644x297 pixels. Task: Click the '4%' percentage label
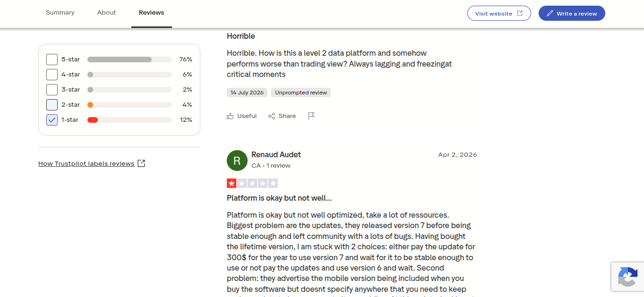click(x=188, y=105)
